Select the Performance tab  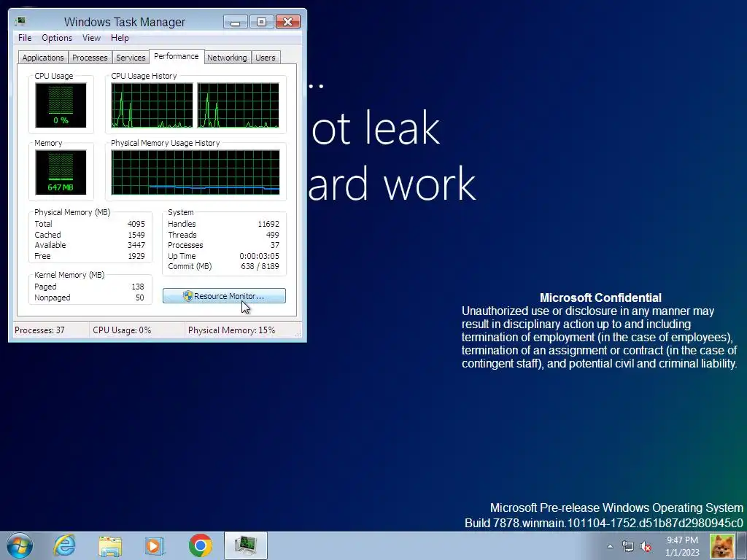click(177, 56)
